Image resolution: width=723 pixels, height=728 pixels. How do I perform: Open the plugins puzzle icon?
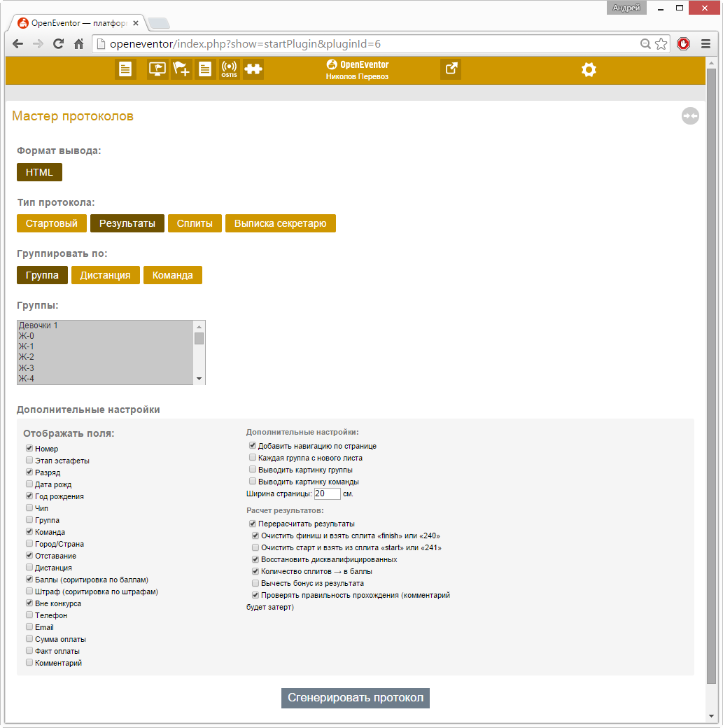253,69
